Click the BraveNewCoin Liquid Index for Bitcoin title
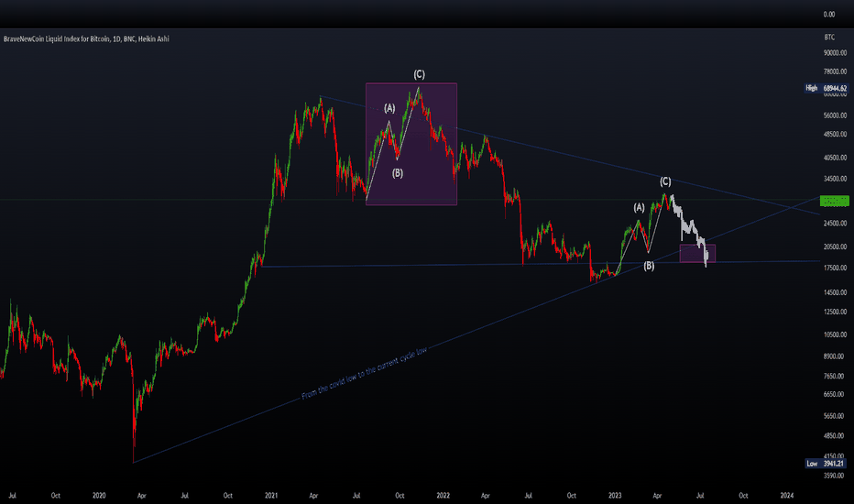 pyautogui.click(x=86, y=38)
